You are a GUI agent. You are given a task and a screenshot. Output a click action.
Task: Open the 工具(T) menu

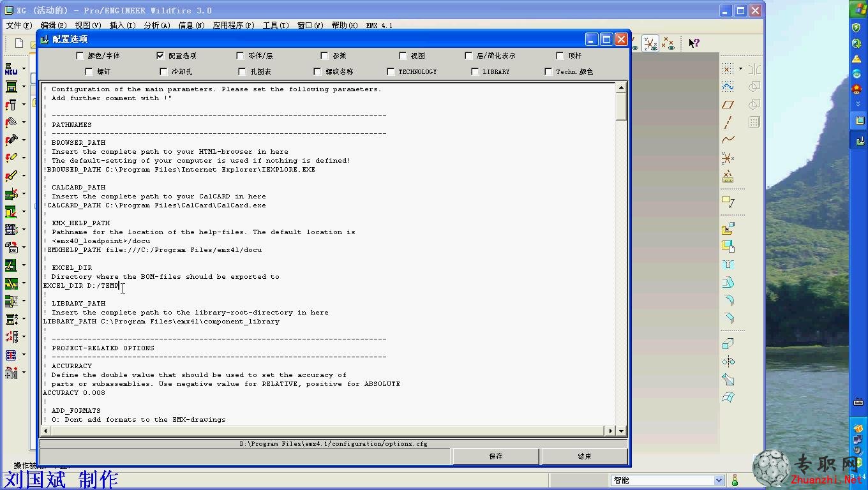coord(275,26)
